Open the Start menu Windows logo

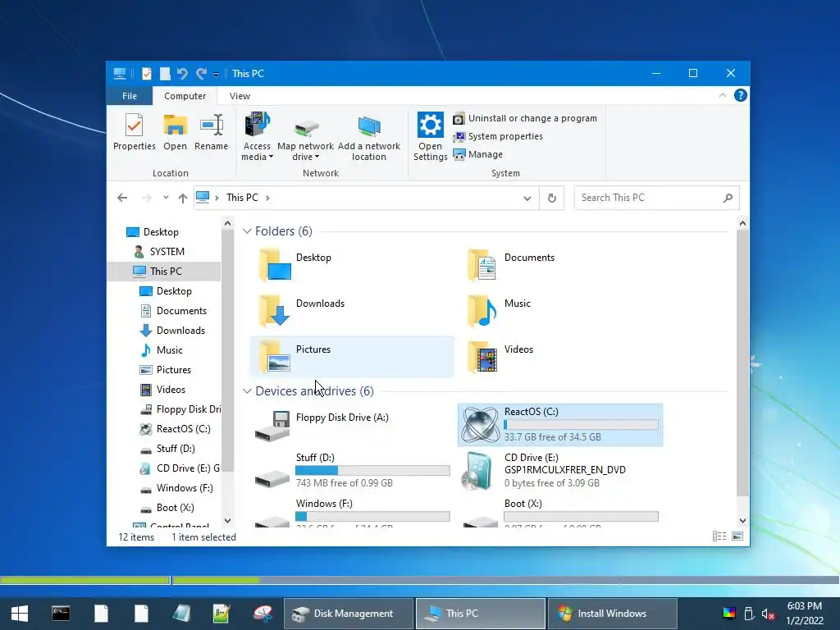click(x=20, y=614)
